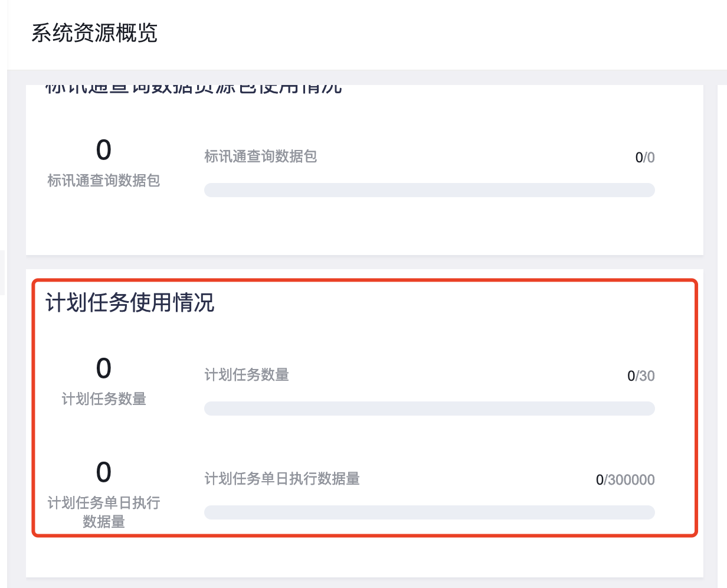The height and width of the screenshot is (588, 727).
Task: Click the 0 counter above 计划任务单日执行数据量
Action: click(104, 471)
